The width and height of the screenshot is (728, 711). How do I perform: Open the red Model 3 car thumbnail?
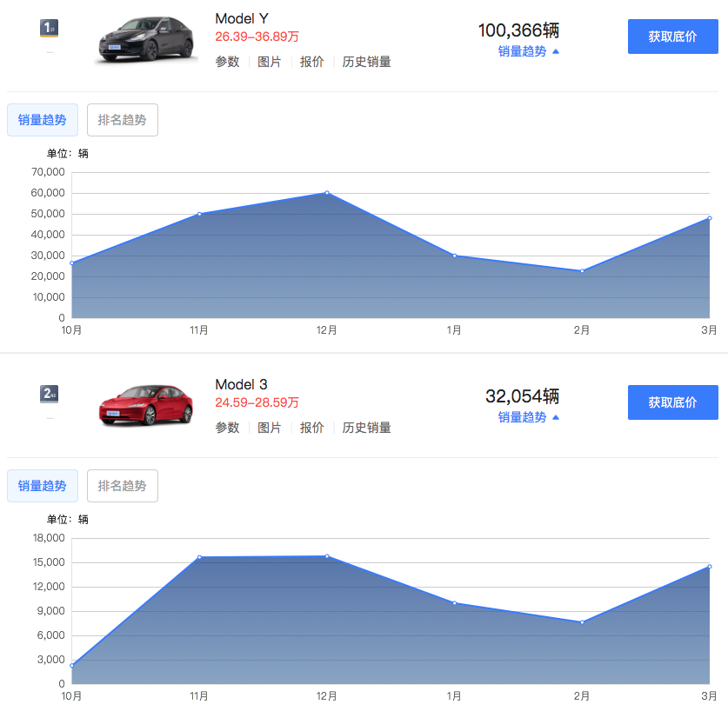(x=146, y=405)
